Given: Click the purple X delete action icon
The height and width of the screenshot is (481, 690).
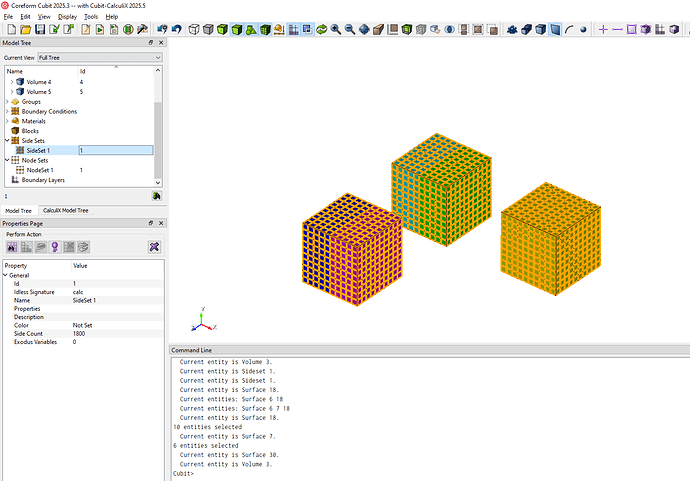Looking at the screenshot, I should [154, 247].
